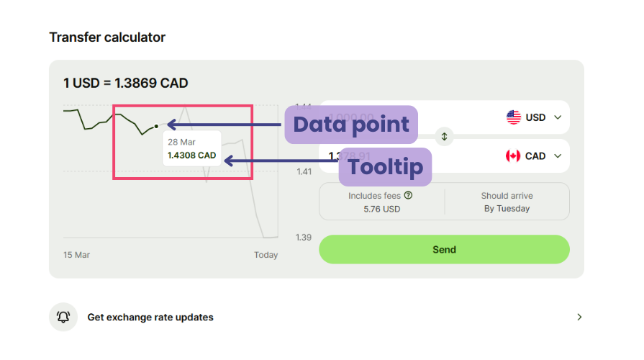Screen dimensions: 644x360
Task: Open the CAD currency dropdown chevron
Action: [x=558, y=156]
